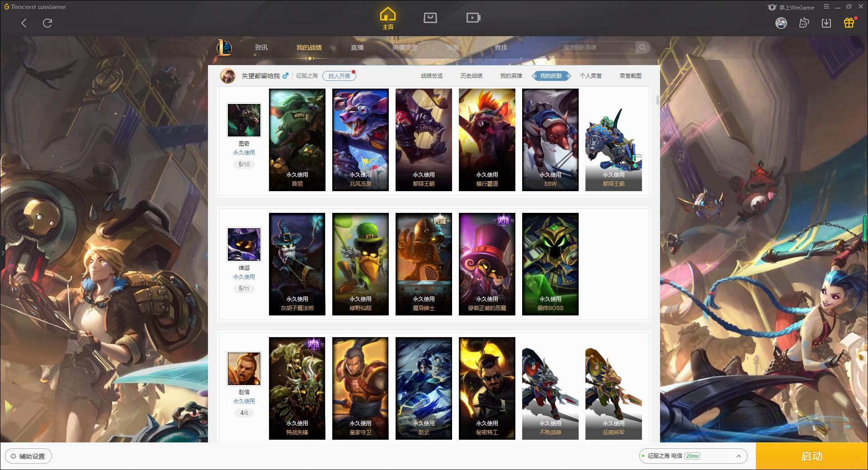Open the 查找 tab
Image resolution: width=868 pixels, height=470 pixels.
(x=501, y=47)
